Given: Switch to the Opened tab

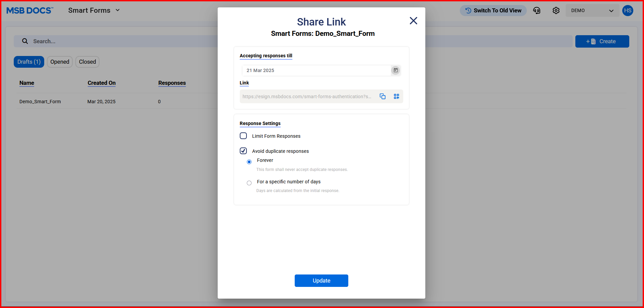Looking at the screenshot, I should [x=60, y=62].
